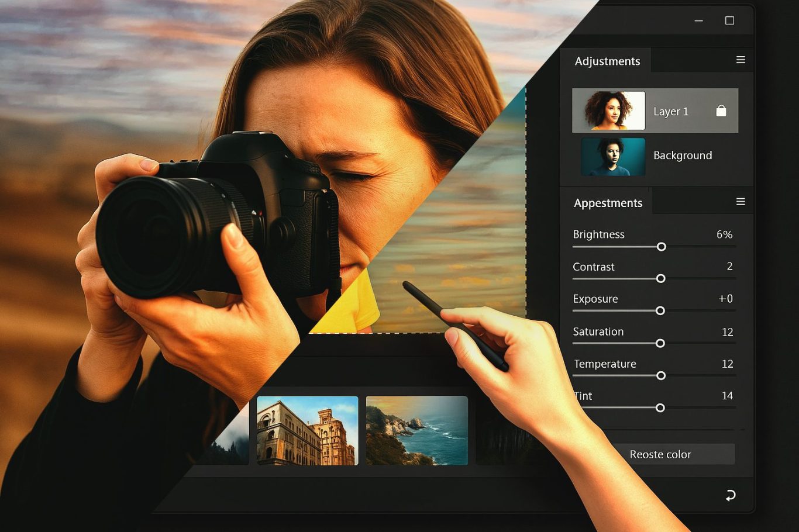Click the Tint value 14

727,396
